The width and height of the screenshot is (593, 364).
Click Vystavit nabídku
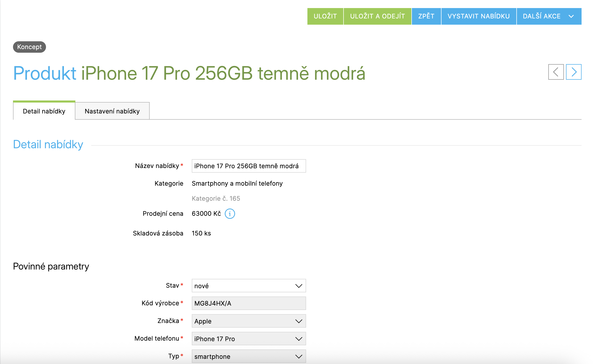point(478,16)
